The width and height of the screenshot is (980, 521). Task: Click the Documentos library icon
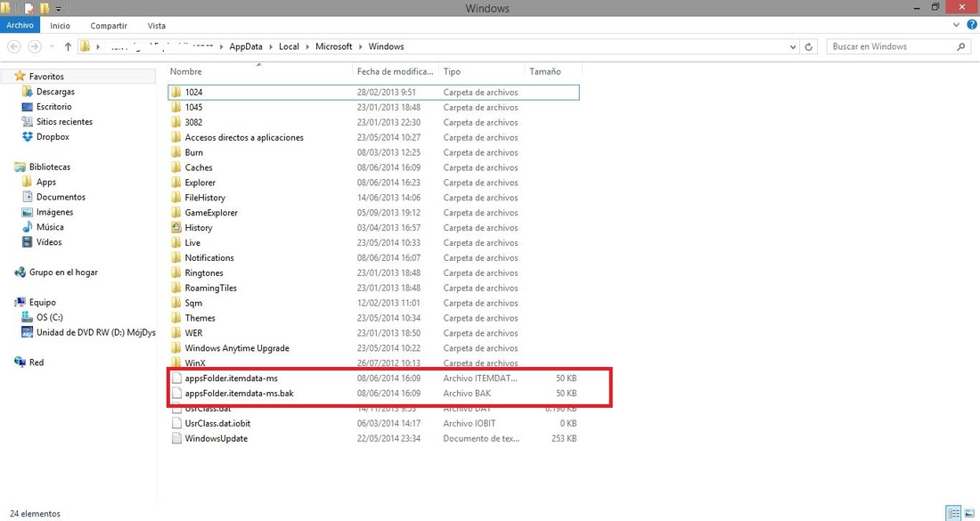tap(27, 197)
